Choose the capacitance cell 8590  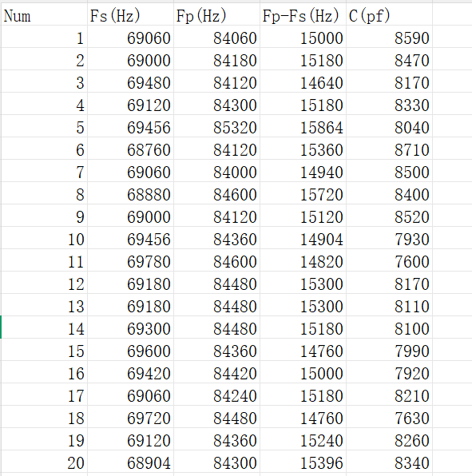[389, 37]
